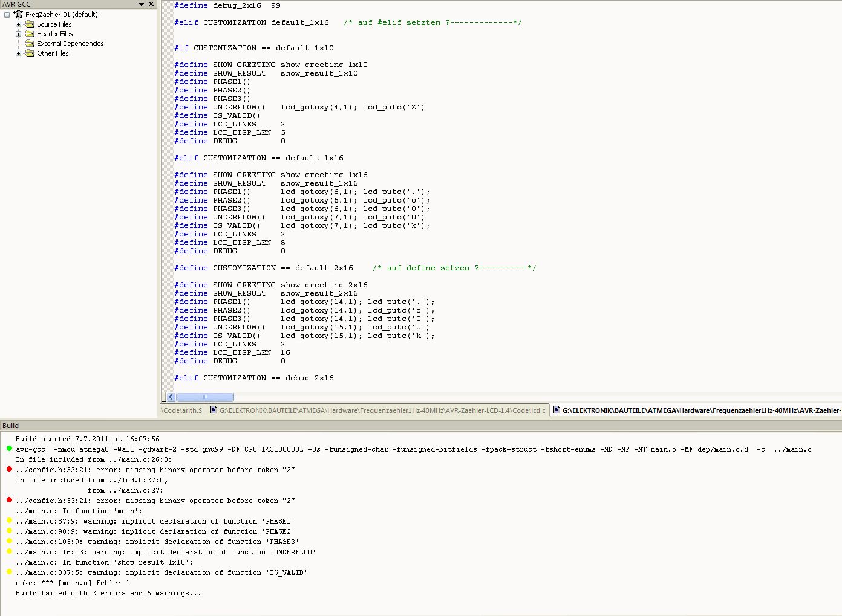Close the AVR GCC panel
Screen dimensions: 842x616
click(151, 4)
